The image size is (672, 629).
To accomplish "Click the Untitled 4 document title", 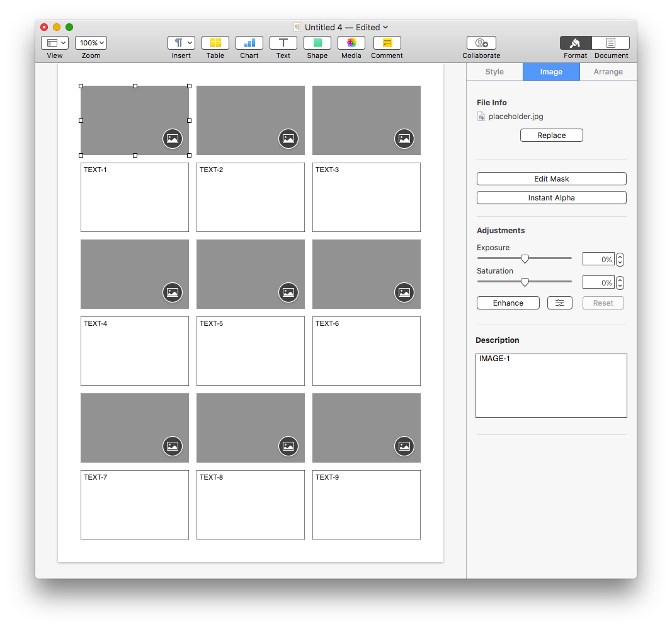I will tap(324, 27).
